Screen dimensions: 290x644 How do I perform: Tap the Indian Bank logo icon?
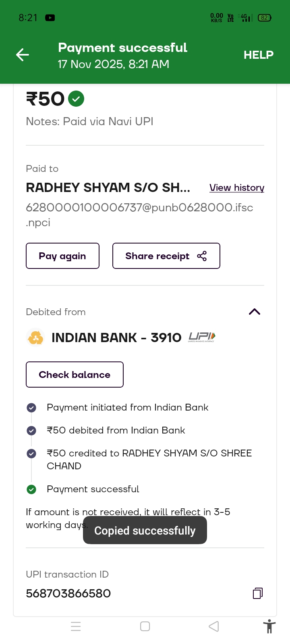(35, 337)
